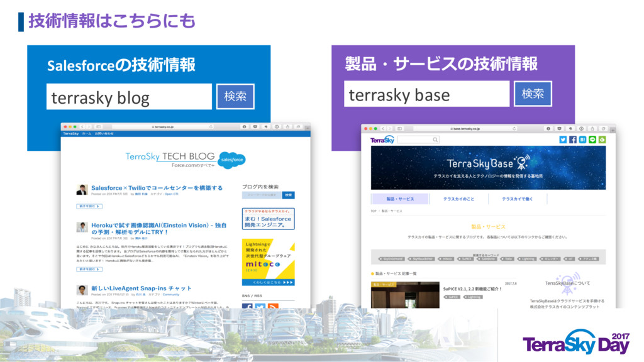The width and height of the screenshot is (644, 362).
Task: Click the terrasky blog search field
Action: tap(129, 96)
